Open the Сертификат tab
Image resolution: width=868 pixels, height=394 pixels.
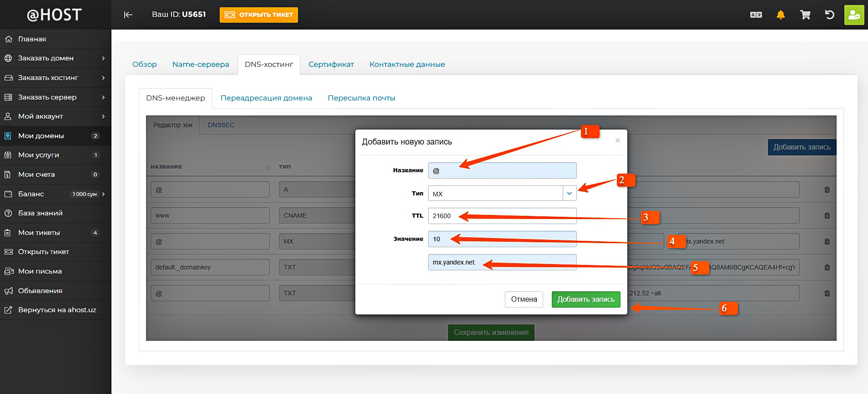coord(331,65)
